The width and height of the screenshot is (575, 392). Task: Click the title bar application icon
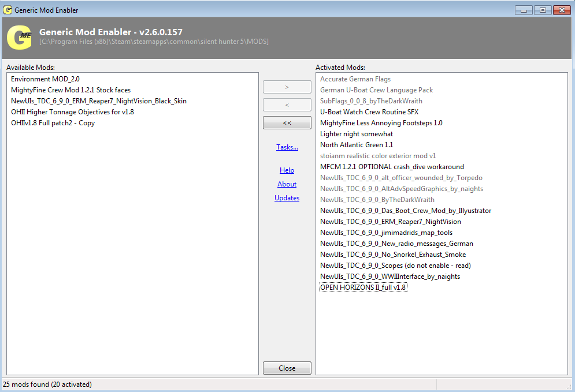[8, 10]
